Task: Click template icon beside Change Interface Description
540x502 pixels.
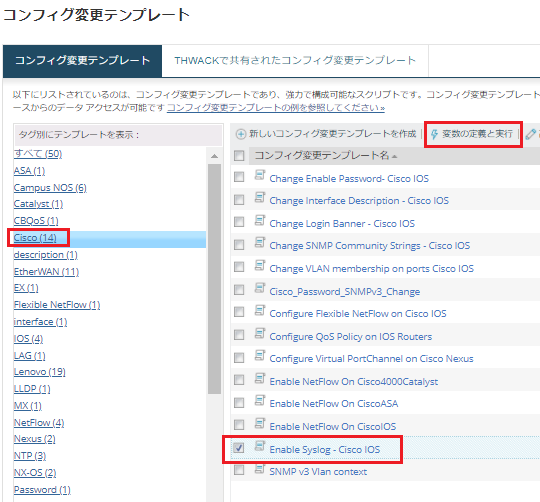Action: (260, 198)
